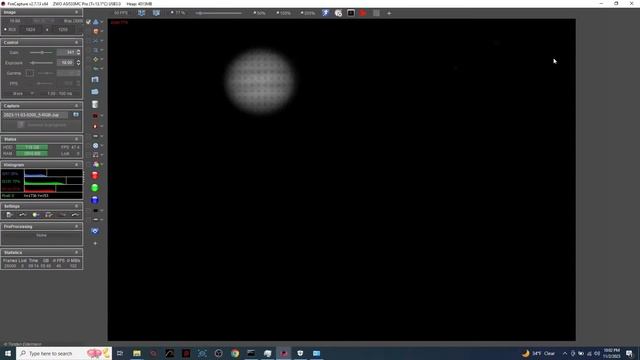Open dropdown arrow beside blue triangle icon
The width and height of the screenshot is (640, 360).
[102, 22]
